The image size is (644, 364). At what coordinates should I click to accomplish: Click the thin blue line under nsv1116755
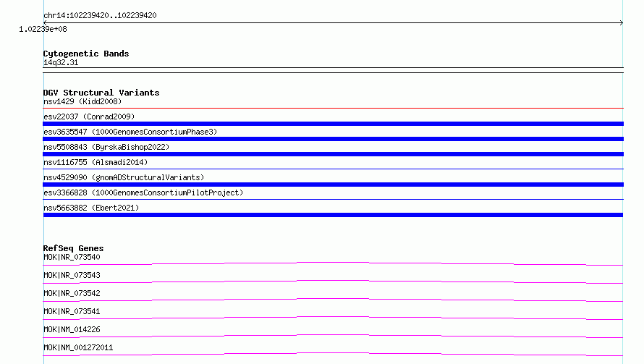(x=333, y=169)
